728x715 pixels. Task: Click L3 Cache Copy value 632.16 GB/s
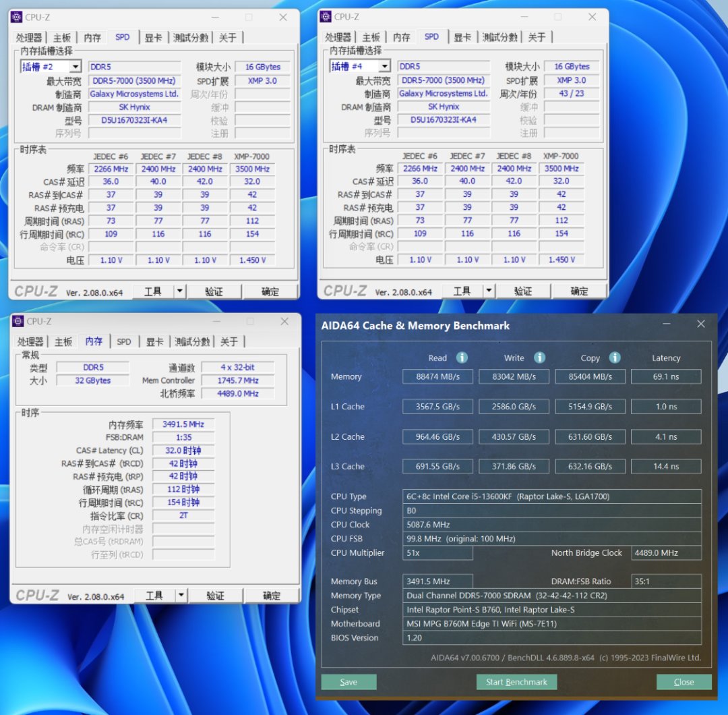pos(590,466)
